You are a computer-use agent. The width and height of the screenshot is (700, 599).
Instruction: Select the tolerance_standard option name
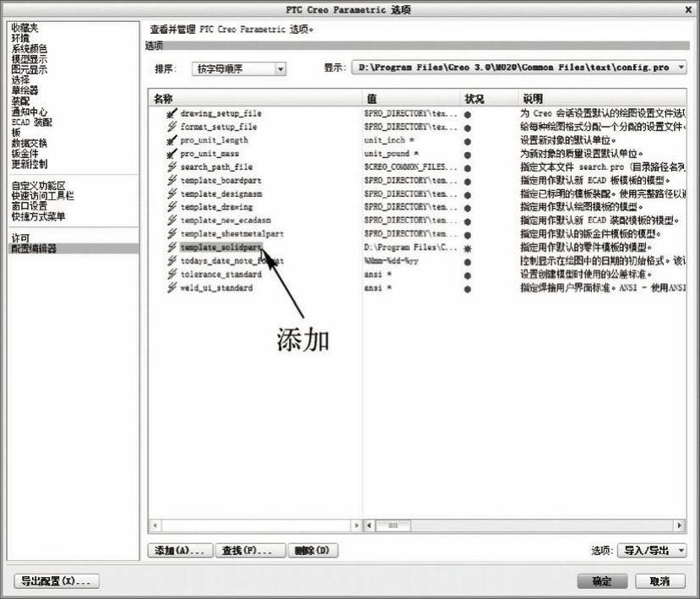coord(221,275)
